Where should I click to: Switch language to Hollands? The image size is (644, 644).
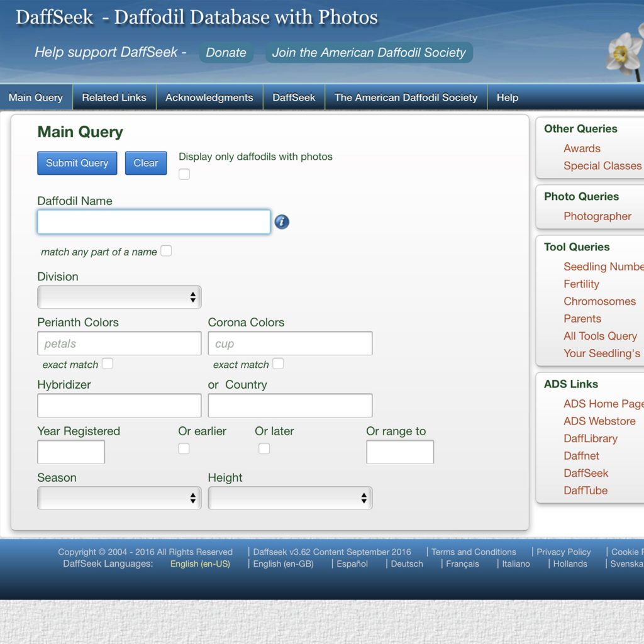tap(570, 564)
